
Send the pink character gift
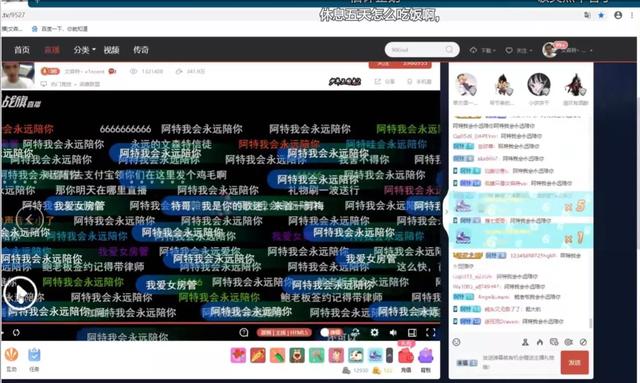[x=336, y=355]
